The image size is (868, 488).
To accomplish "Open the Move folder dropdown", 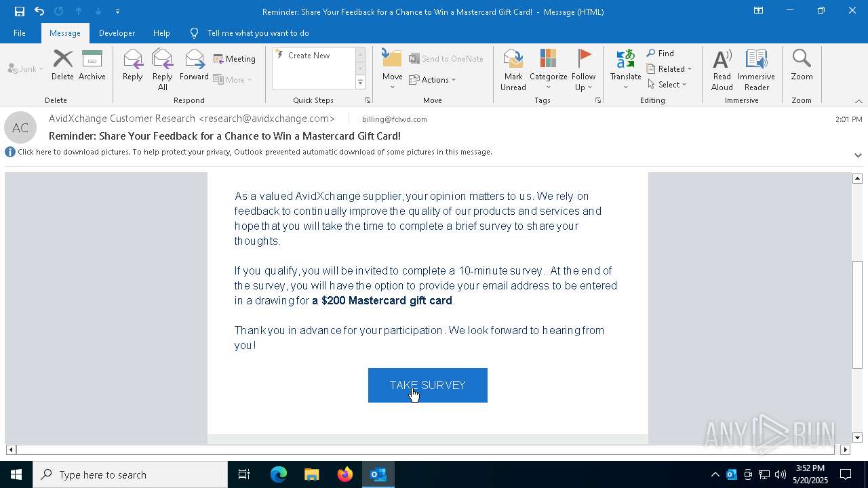I will click(x=392, y=70).
